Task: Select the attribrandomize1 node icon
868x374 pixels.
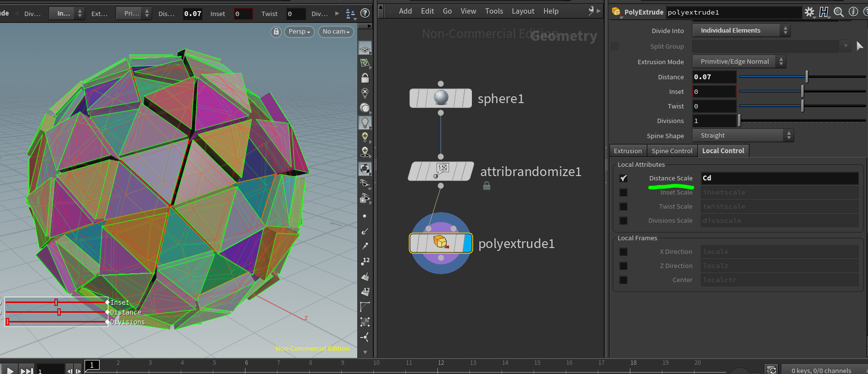Action: click(x=441, y=171)
